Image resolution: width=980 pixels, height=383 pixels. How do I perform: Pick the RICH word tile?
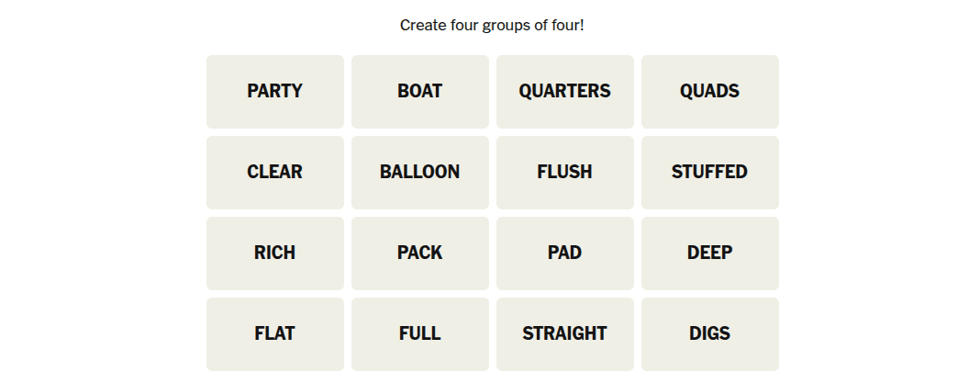point(274,253)
